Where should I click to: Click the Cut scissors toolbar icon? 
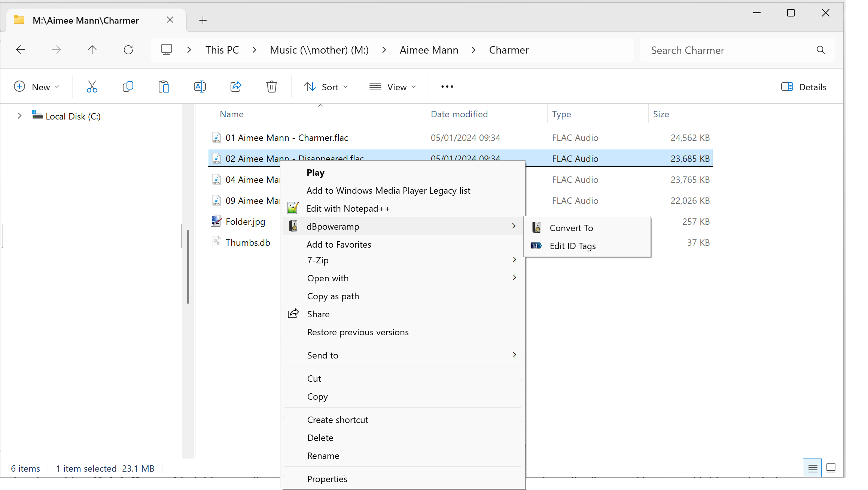click(92, 87)
